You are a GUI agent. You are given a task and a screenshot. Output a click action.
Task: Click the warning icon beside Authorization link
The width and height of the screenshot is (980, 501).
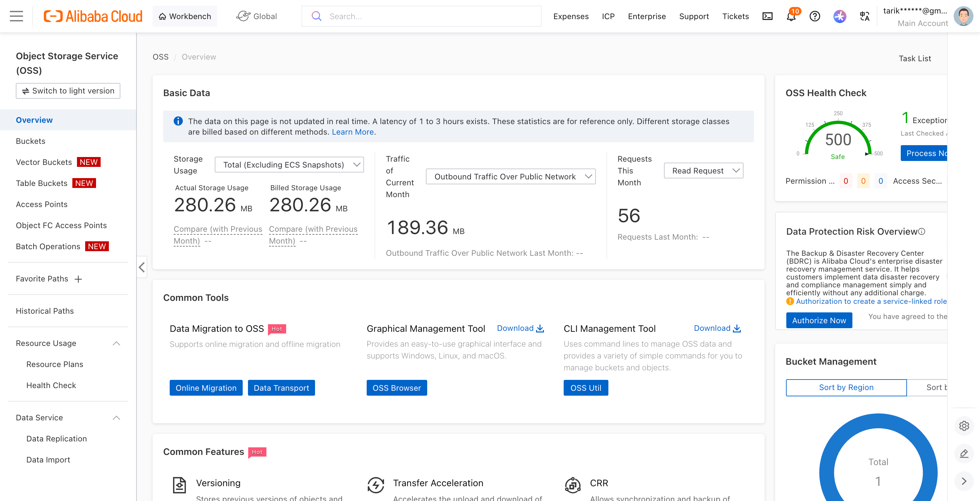point(790,301)
